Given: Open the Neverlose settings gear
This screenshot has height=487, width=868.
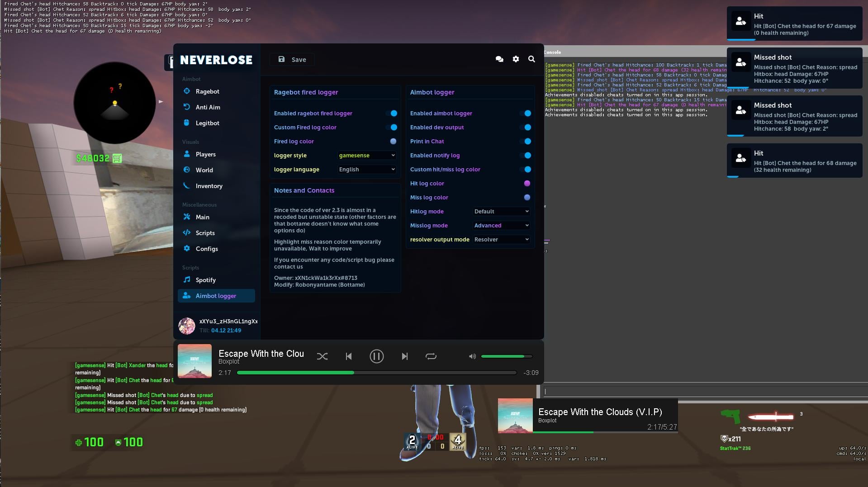Looking at the screenshot, I should pyautogui.click(x=515, y=59).
